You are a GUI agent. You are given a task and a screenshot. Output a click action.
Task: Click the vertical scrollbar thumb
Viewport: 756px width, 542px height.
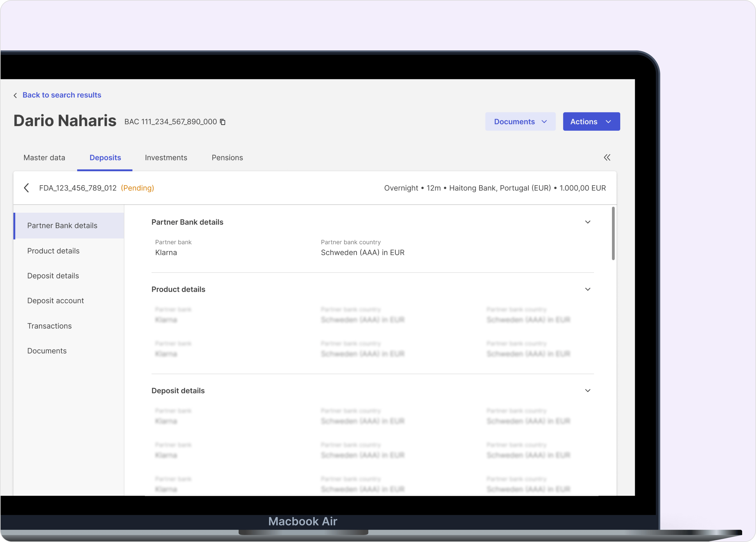click(613, 234)
